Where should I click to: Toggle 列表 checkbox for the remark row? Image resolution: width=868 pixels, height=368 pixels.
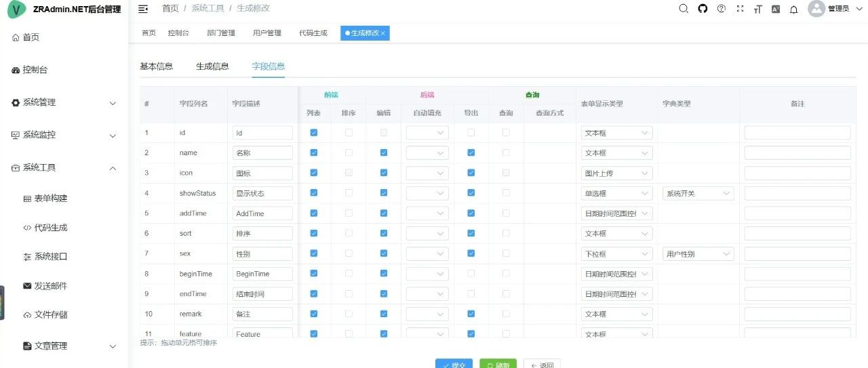313,314
